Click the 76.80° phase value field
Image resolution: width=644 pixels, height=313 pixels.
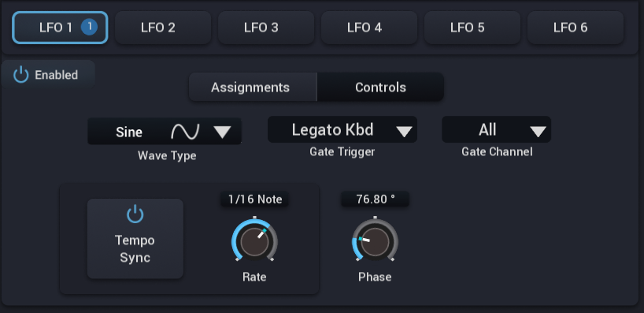[x=376, y=199]
